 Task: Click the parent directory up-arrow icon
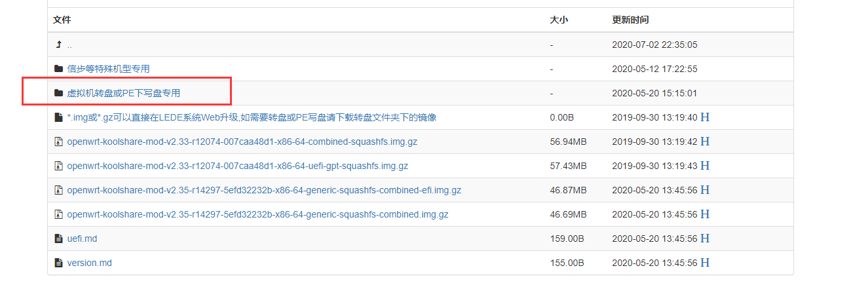pos(58,45)
